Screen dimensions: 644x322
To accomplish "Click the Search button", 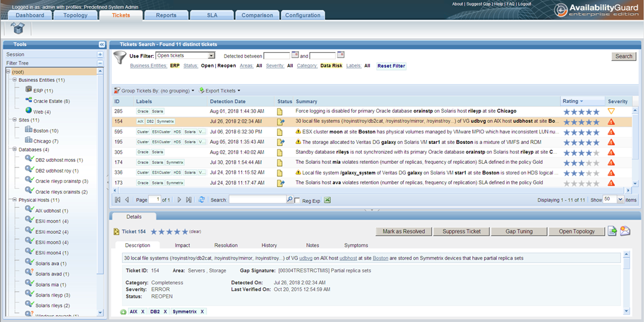I will 624,56.
